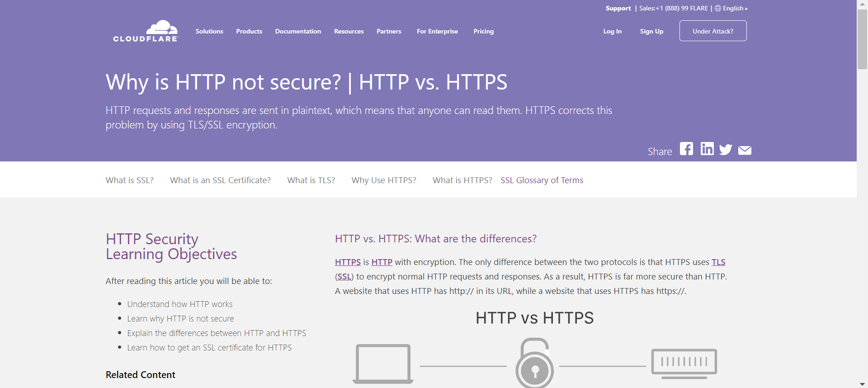Open the What is TLS? tab
Image resolution: width=868 pixels, height=388 pixels.
(311, 180)
